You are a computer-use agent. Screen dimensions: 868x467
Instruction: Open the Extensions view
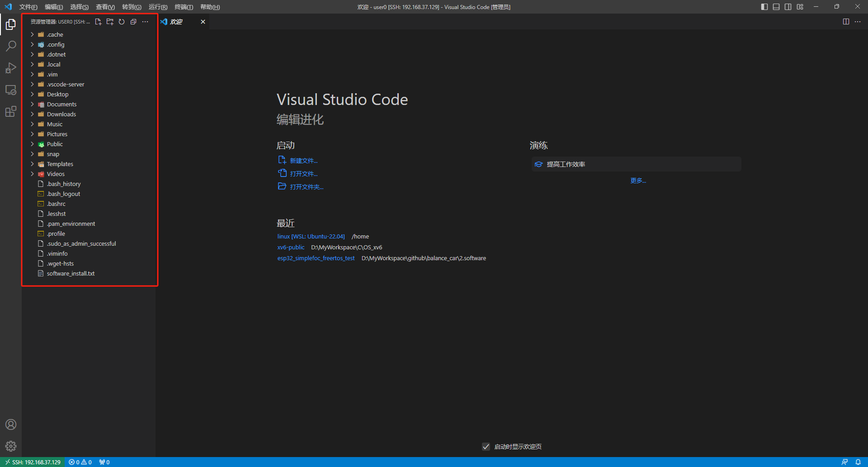pos(11,111)
